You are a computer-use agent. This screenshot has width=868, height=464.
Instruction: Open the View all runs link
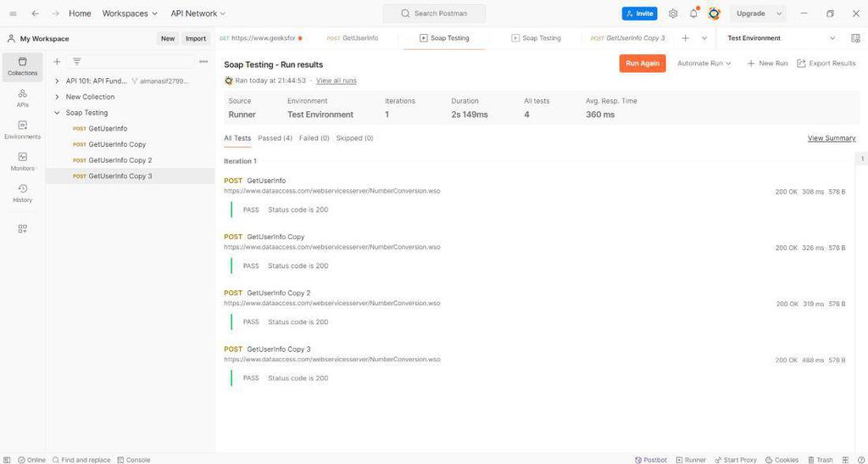click(336, 81)
